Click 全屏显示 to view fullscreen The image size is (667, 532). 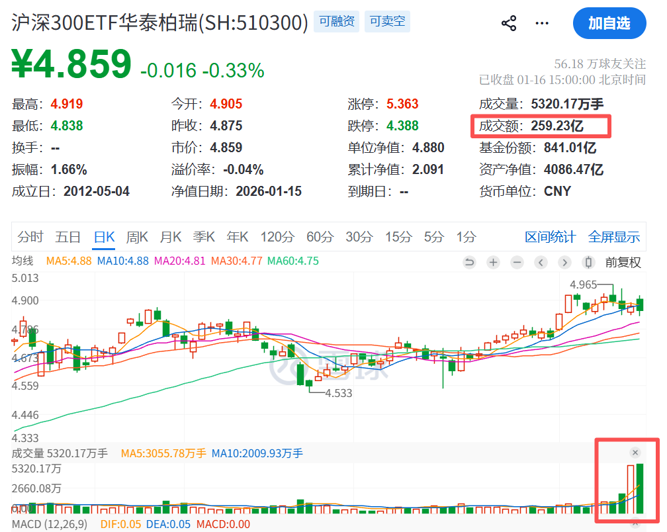[x=613, y=237]
